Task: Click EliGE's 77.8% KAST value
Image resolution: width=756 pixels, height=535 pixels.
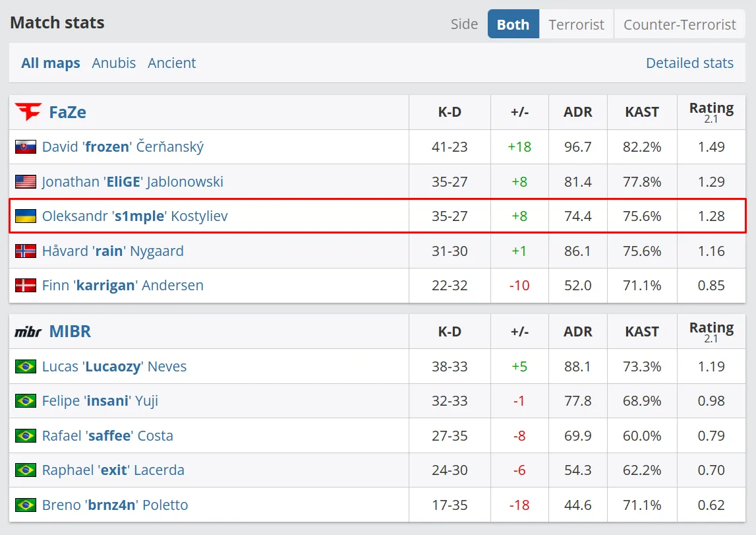Action: tap(642, 181)
